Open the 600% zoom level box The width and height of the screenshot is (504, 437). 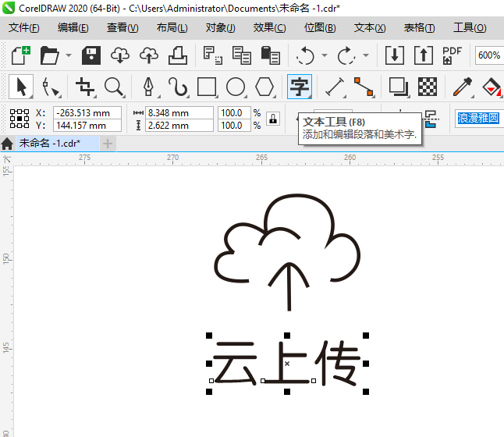(489, 55)
